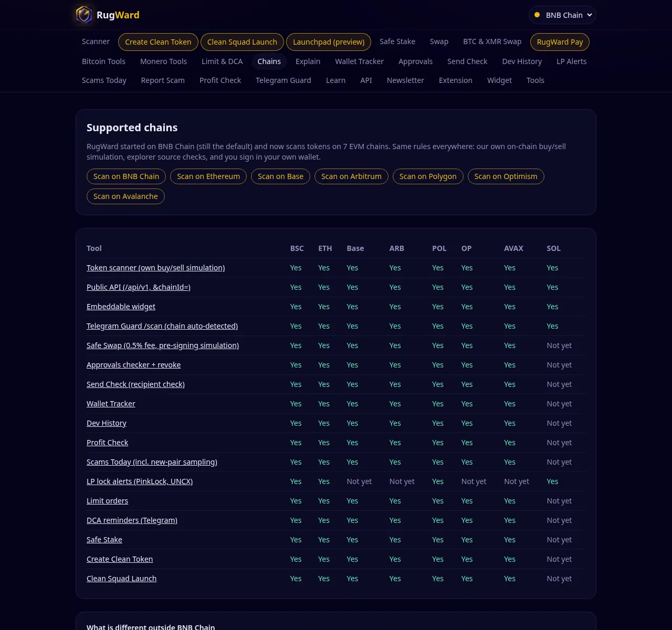Open the Limit orders link
Screen dimensions: 672x630
coord(107,501)
